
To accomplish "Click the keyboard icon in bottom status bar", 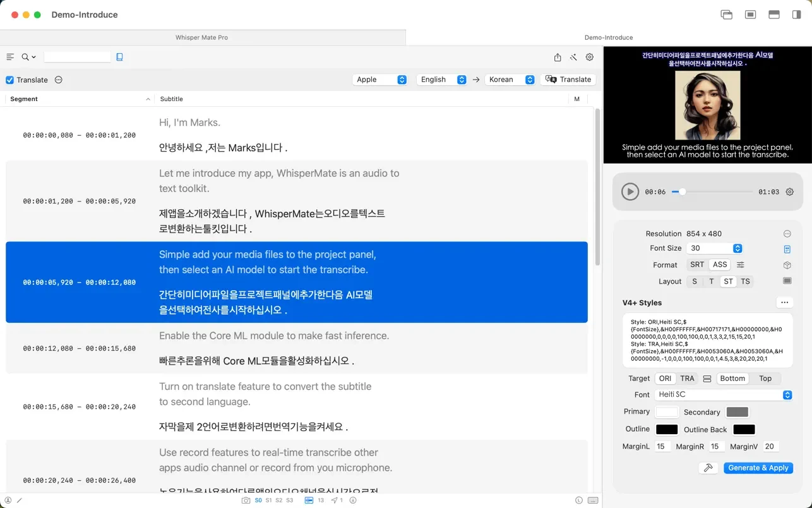I will point(592,500).
